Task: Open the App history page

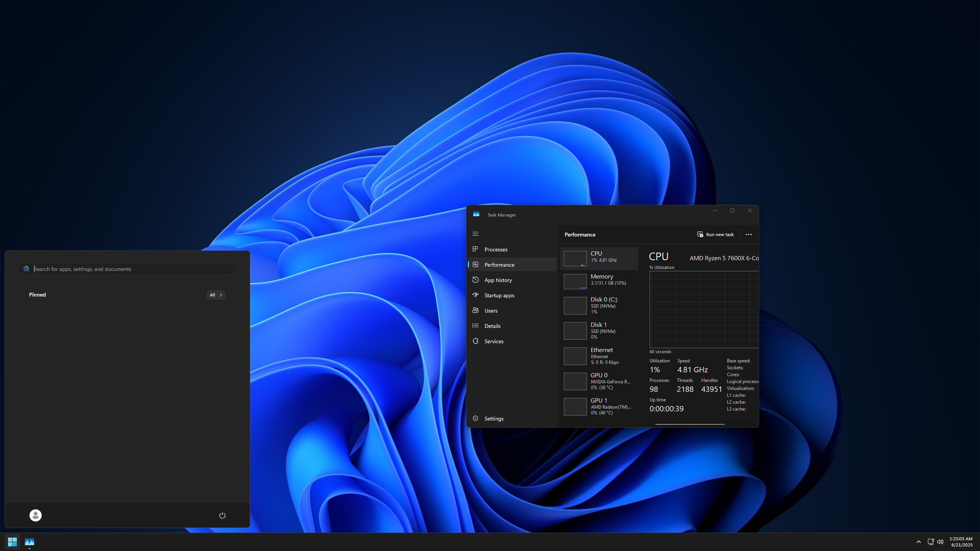Action: (512, 280)
